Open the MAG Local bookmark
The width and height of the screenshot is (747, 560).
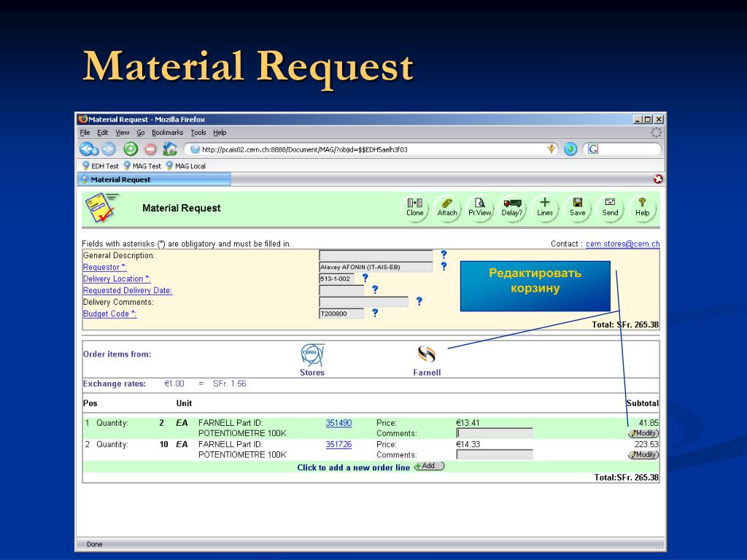[186, 166]
